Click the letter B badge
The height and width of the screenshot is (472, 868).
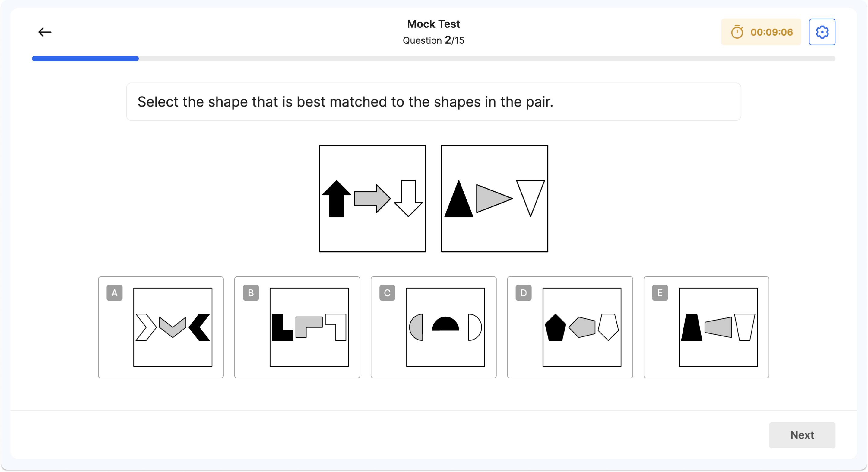click(251, 293)
